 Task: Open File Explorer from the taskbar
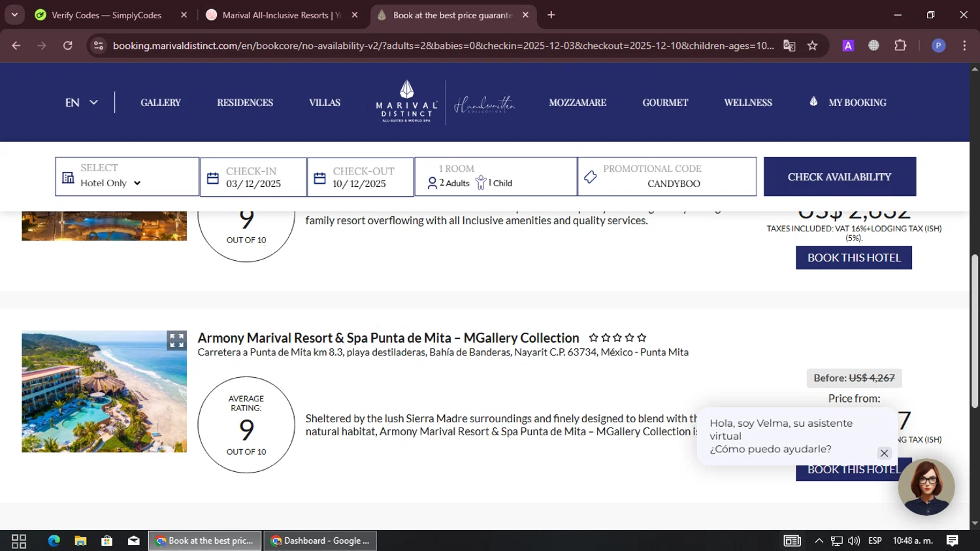tap(80, 541)
